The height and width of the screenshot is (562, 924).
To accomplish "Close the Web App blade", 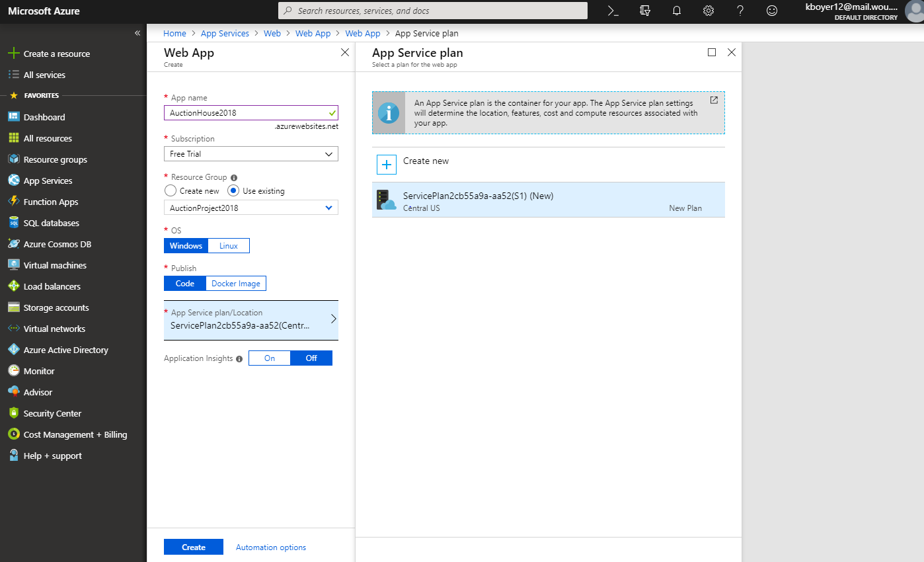I will 344,52.
